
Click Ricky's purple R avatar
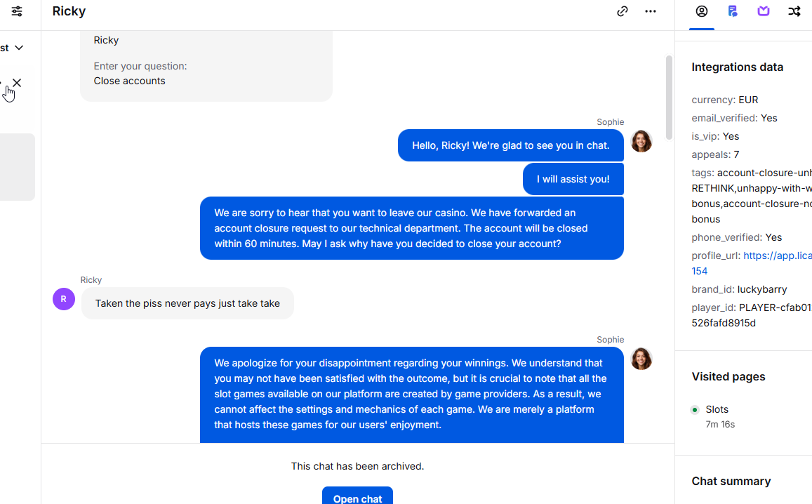pos(64,299)
